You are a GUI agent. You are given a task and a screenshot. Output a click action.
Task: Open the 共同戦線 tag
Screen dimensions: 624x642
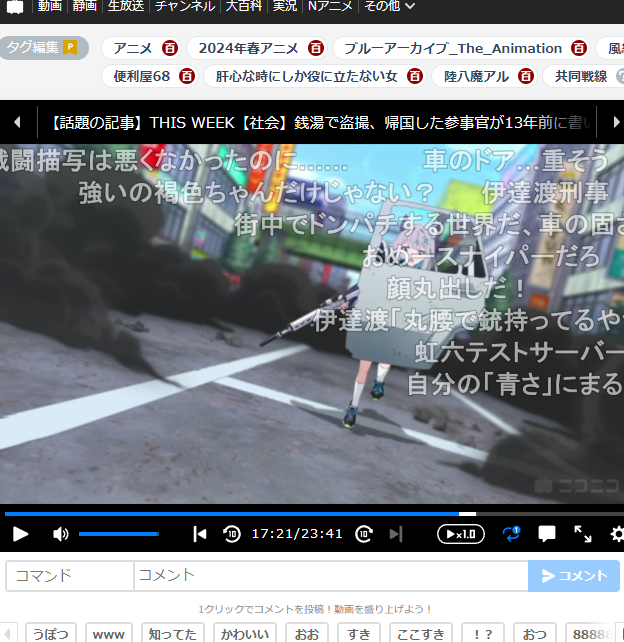point(581,76)
